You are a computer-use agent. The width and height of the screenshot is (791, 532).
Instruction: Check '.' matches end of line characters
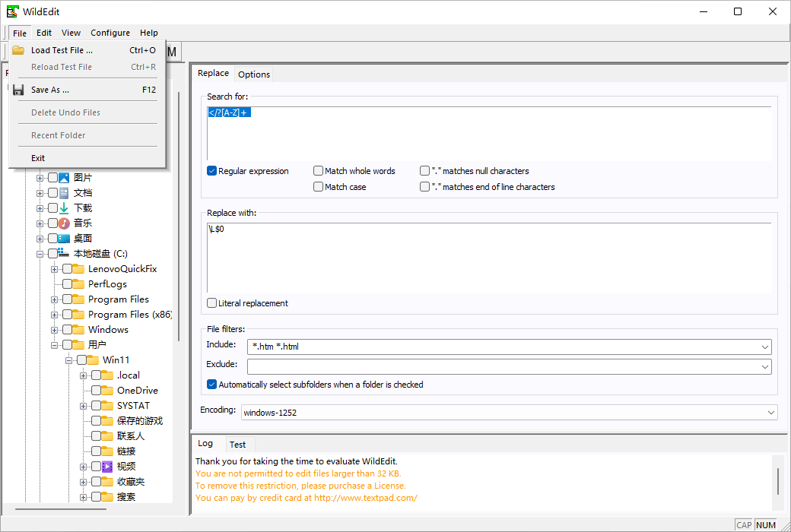coord(424,186)
